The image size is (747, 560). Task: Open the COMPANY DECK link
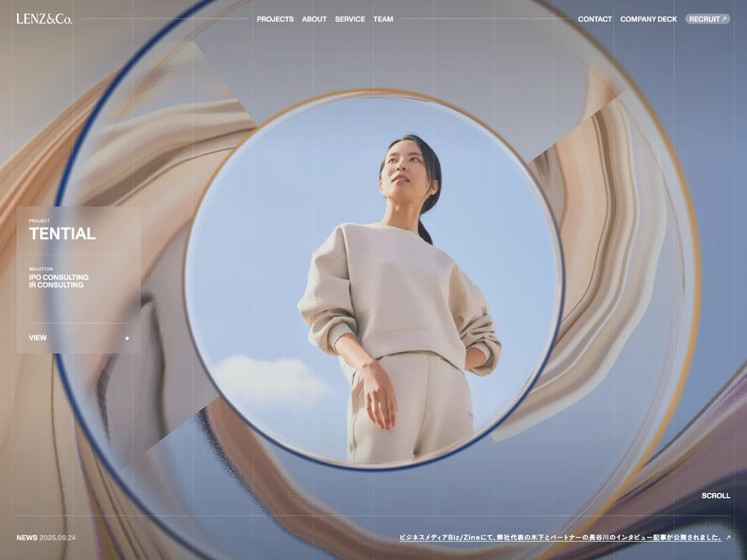coord(648,19)
